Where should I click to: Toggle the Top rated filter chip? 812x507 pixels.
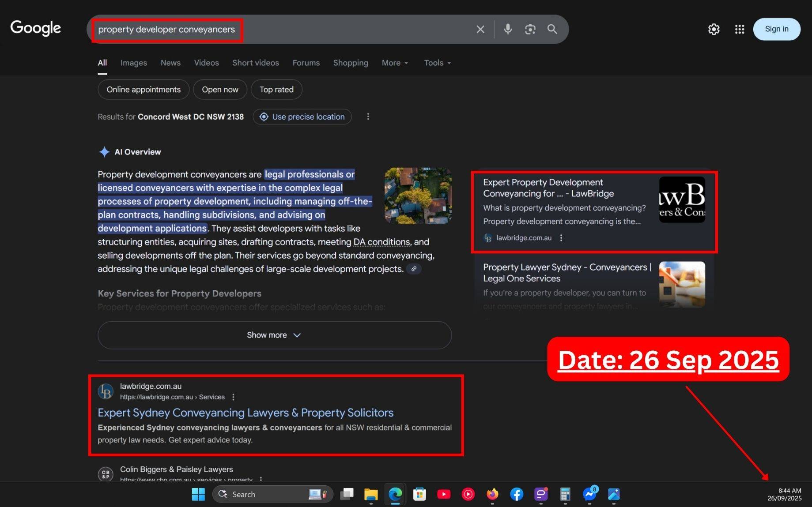(276, 90)
